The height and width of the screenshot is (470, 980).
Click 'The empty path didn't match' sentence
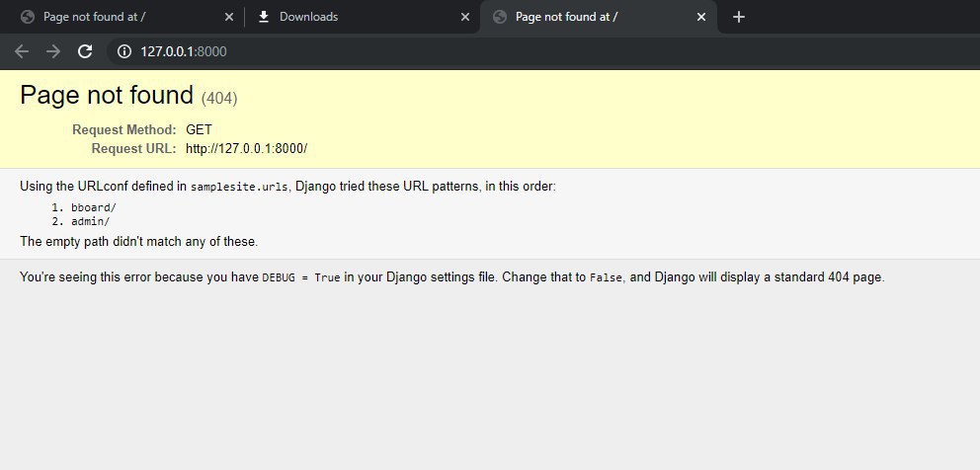(x=138, y=241)
